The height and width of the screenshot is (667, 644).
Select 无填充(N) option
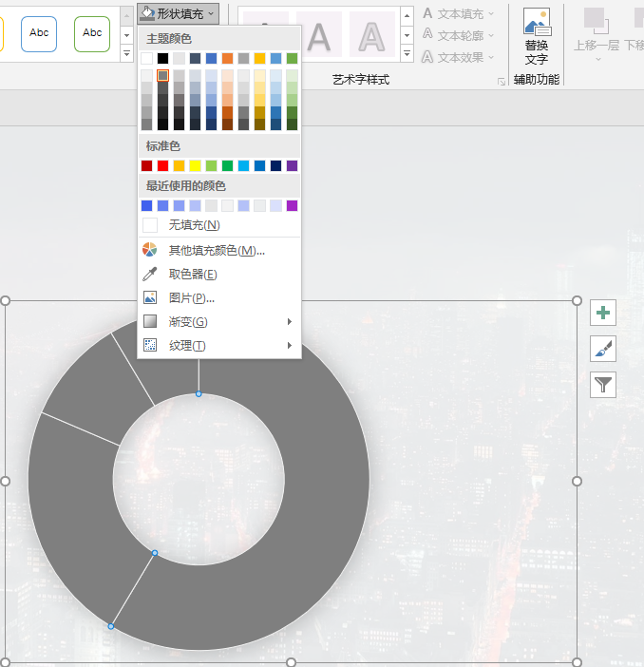[x=219, y=225]
